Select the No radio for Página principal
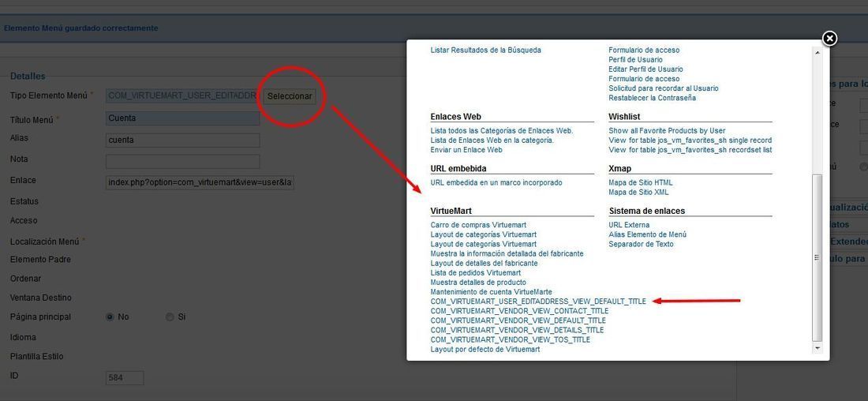Screen dimensions: 868x401 (110, 317)
